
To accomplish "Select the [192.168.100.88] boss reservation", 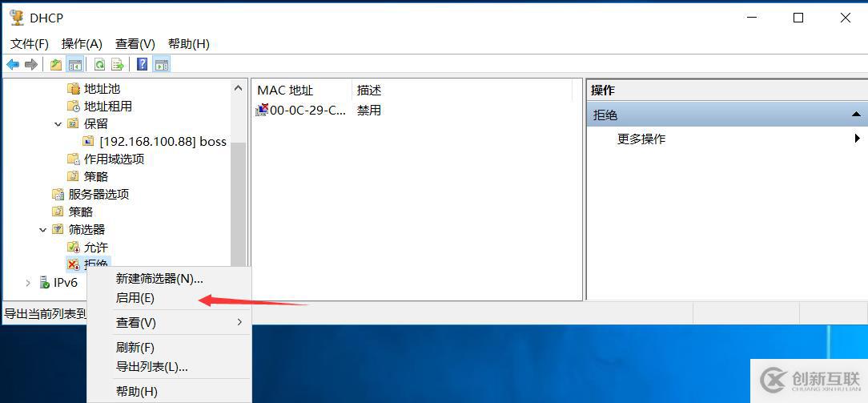I will (x=163, y=141).
